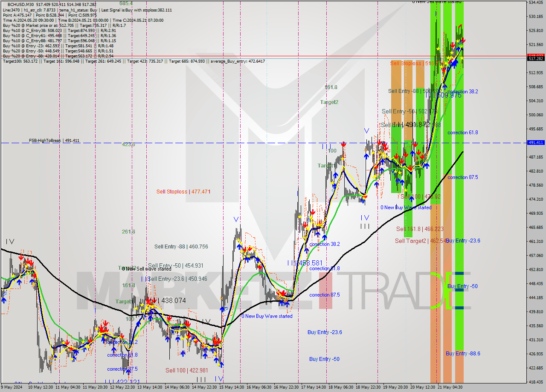546x392 pixels.
Task: Click the 15 May 14:30 time label
Action: [231, 387]
